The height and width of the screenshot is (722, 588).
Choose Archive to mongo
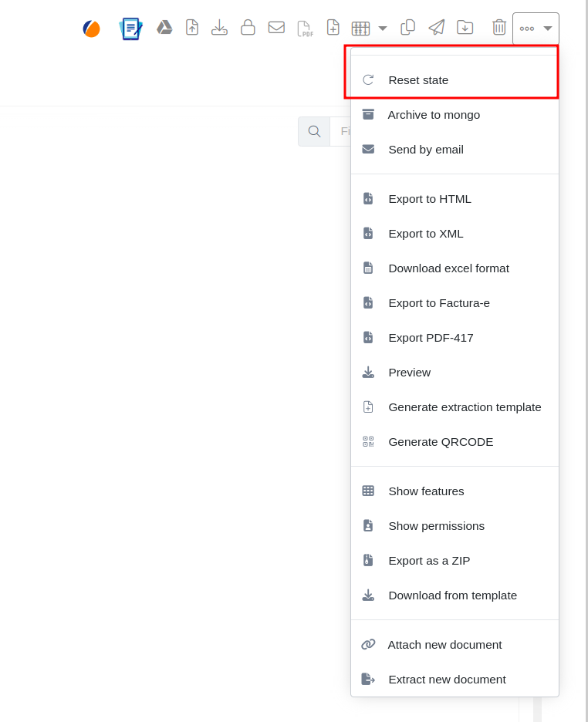[434, 115]
